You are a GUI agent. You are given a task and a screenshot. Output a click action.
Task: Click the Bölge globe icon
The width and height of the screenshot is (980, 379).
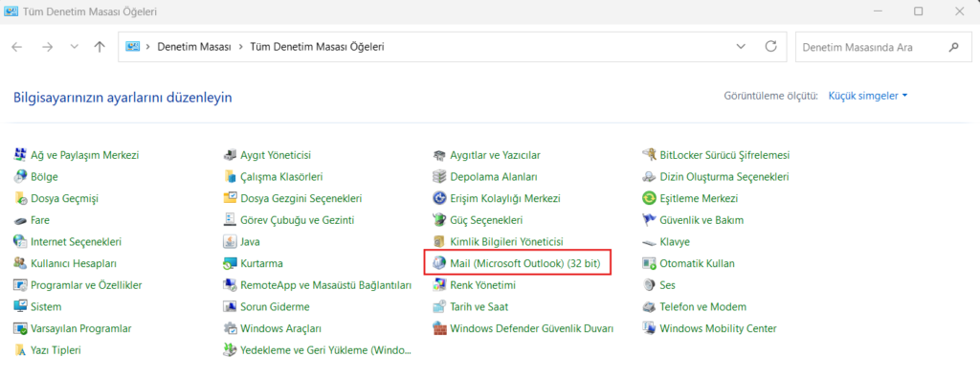click(x=21, y=177)
